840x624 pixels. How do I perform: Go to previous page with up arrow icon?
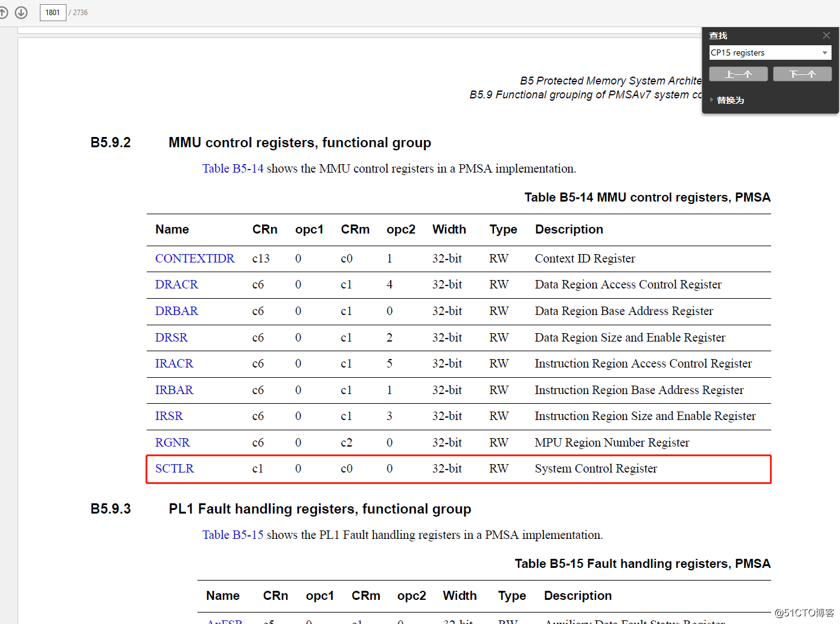[2, 12]
